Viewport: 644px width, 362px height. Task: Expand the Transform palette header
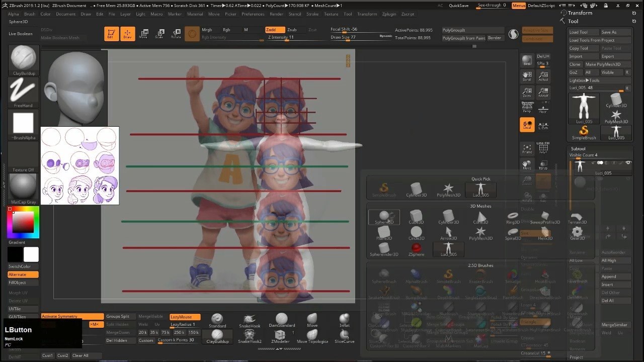[x=580, y=13]
